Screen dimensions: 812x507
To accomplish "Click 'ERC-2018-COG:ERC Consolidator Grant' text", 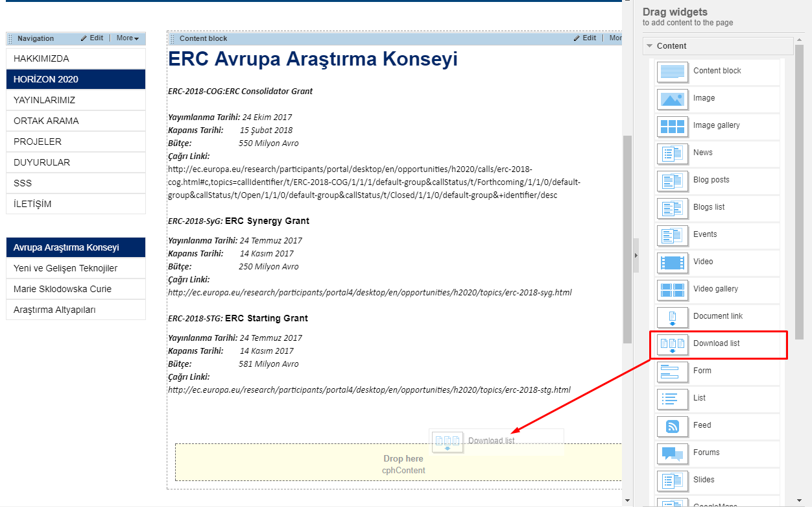I will click(x=240, y=92).
